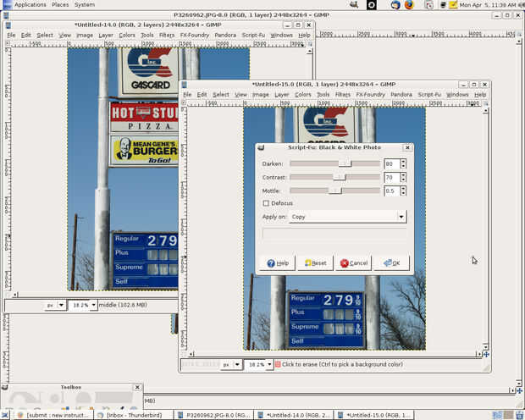Switch to Inbox - Thunderbird taskbar item

[x=134, y=415]
